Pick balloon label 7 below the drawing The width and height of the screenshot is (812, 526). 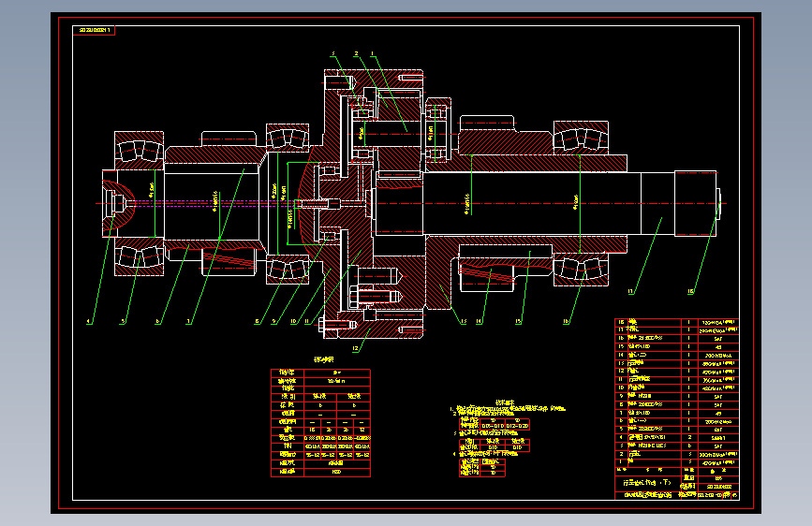click(x=188, y=322)
